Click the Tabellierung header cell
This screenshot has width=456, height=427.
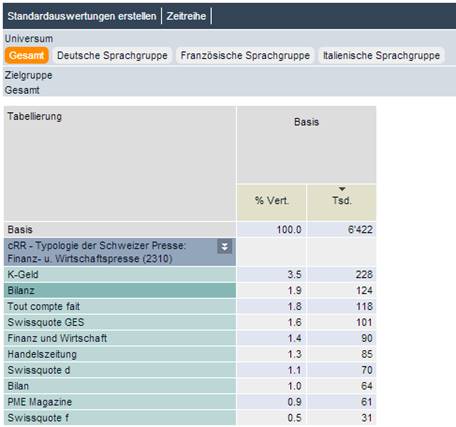[x=120, y=163]
